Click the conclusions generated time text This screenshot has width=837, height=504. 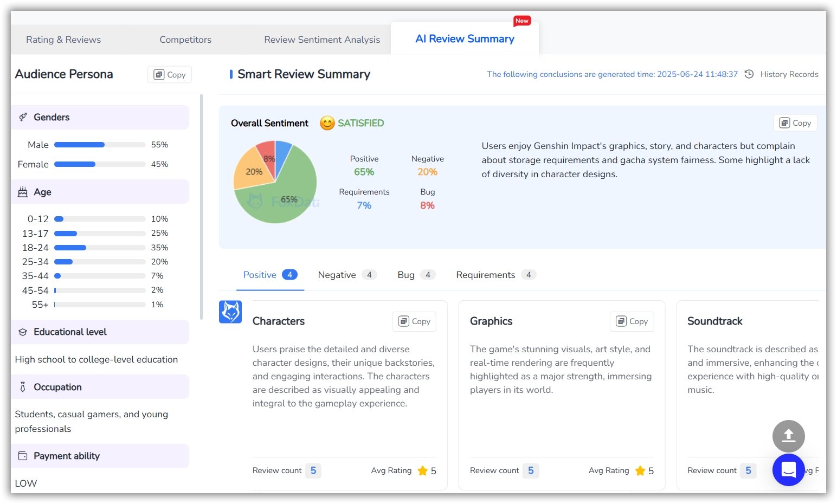click(612, 74)
